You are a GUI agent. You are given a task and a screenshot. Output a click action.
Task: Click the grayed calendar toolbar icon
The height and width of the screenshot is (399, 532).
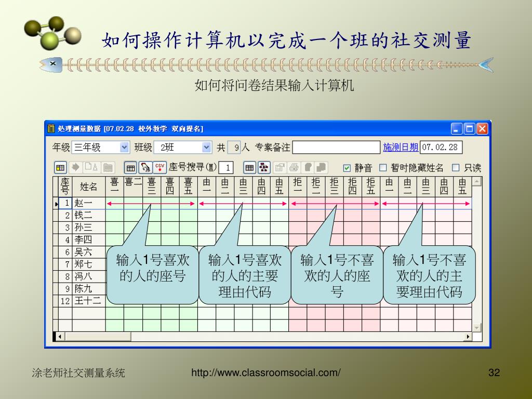(108, 167)
